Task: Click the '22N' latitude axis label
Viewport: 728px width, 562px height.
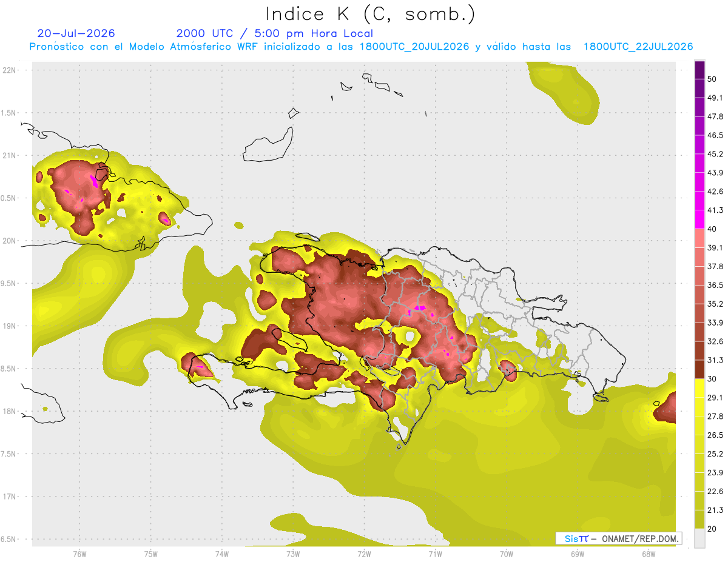Action: (10, 70)
